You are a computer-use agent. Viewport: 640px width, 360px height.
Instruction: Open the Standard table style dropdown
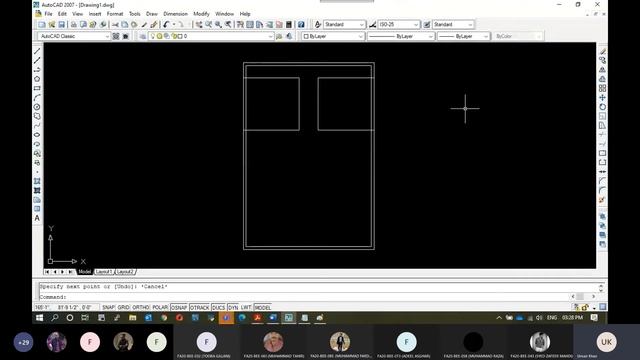tap(453, 24)
